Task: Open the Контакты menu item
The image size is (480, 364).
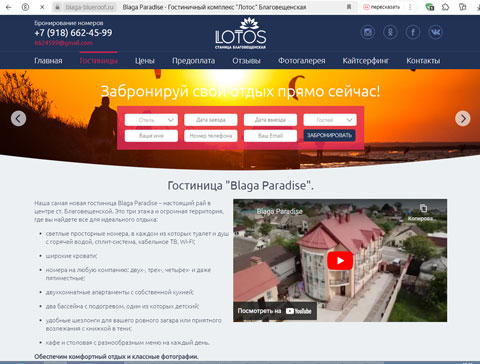Action: point(423,61)
